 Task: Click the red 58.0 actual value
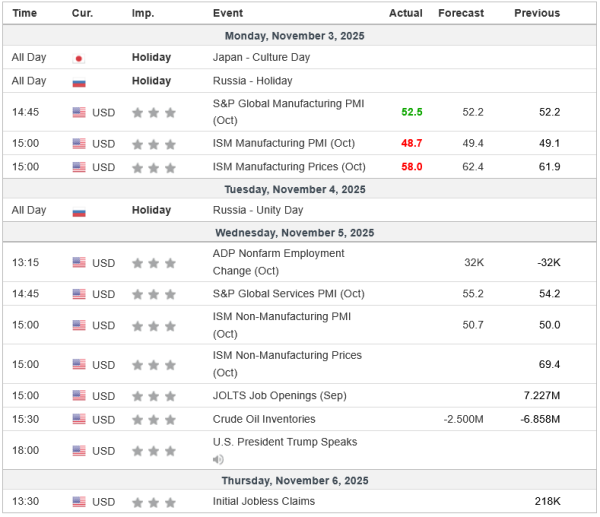pyautogui.click(x=412, y=165)
